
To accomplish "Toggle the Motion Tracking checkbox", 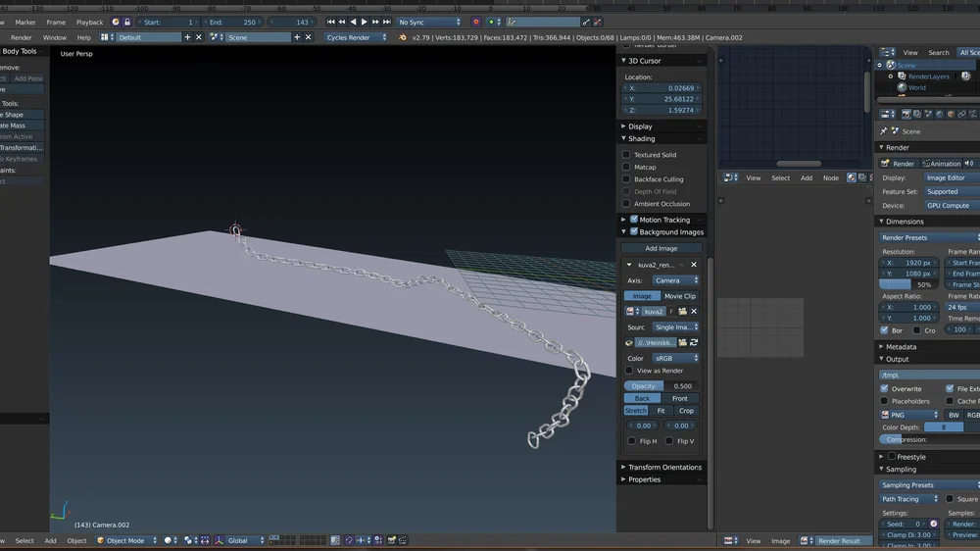I will tap(634, 220).
